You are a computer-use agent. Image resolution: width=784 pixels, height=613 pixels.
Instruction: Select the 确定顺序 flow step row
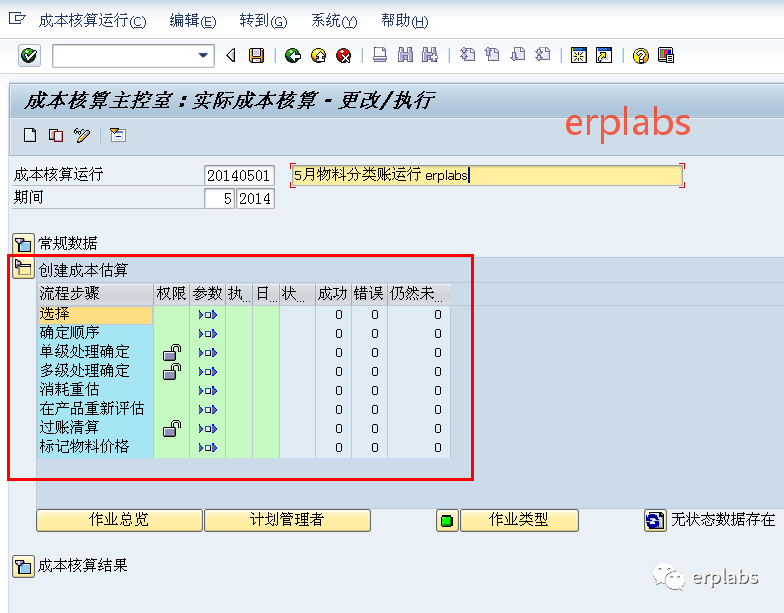[x=95, y=334]
